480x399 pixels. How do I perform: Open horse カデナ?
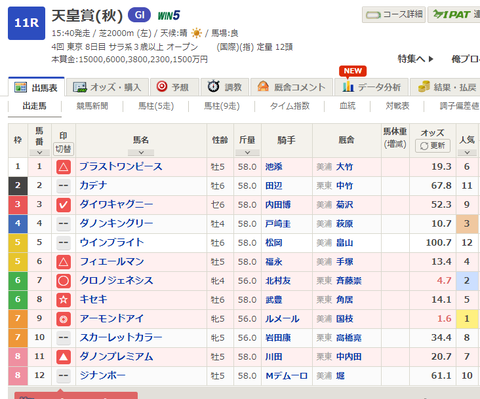point(93,186)
